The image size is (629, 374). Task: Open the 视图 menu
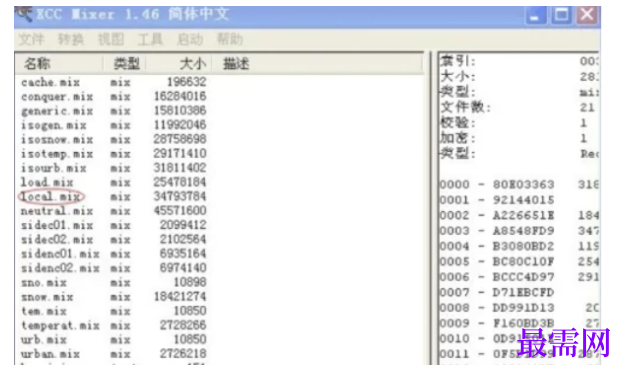coord(111,39)
